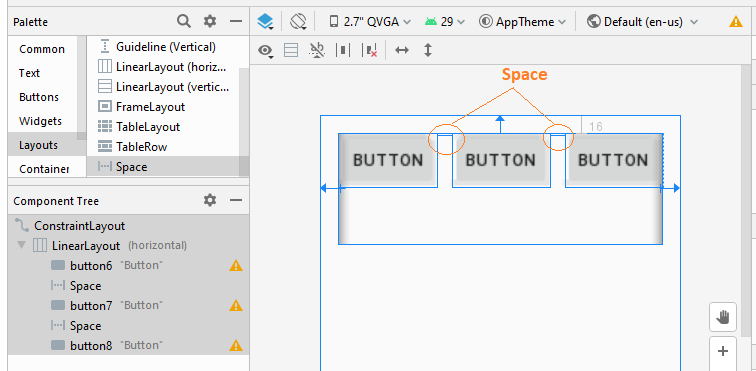Clear all constraints icon
This screenshot has height=371, width=756.
[370, 50]
